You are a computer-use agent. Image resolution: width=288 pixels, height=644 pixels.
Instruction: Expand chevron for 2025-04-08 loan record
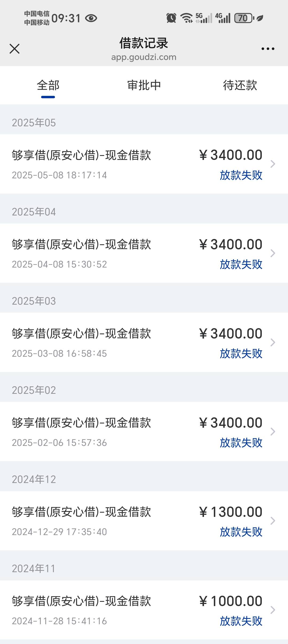click(x=273, y=253)
